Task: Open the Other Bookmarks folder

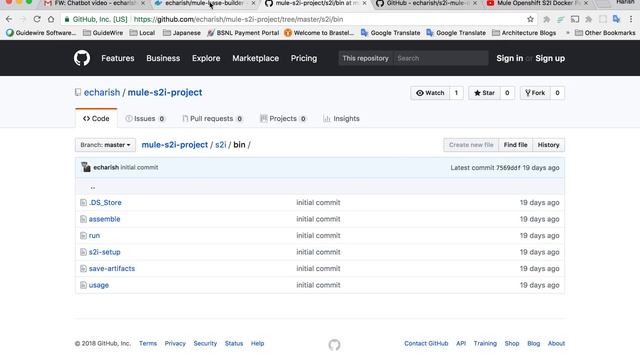Action: point(605,33)
